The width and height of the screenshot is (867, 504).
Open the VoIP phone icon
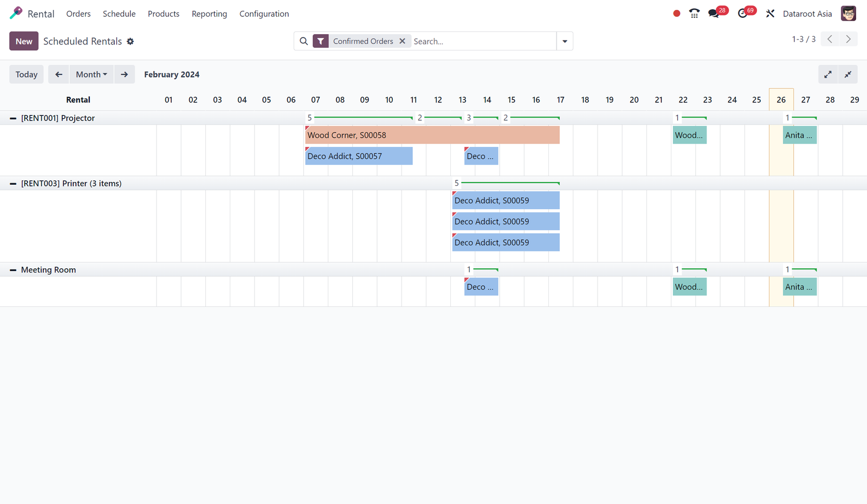[x=694, y=14]
